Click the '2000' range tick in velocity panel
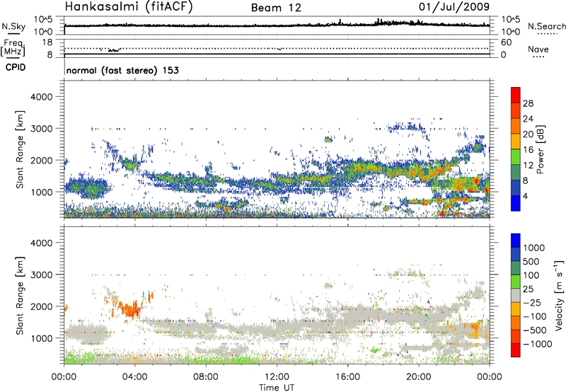The width and height of the screenshot is (566, 392). (x=42, y=306)
